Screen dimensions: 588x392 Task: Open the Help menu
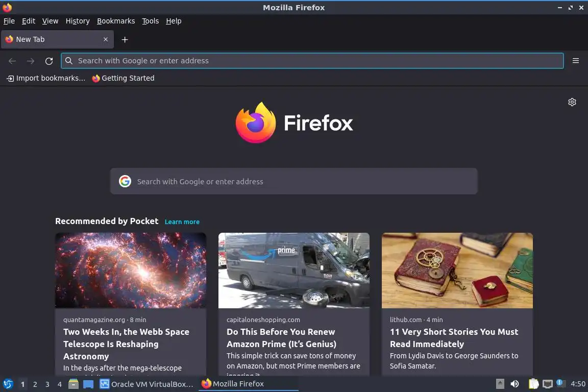pyautogui.click(x=174, y=21)
